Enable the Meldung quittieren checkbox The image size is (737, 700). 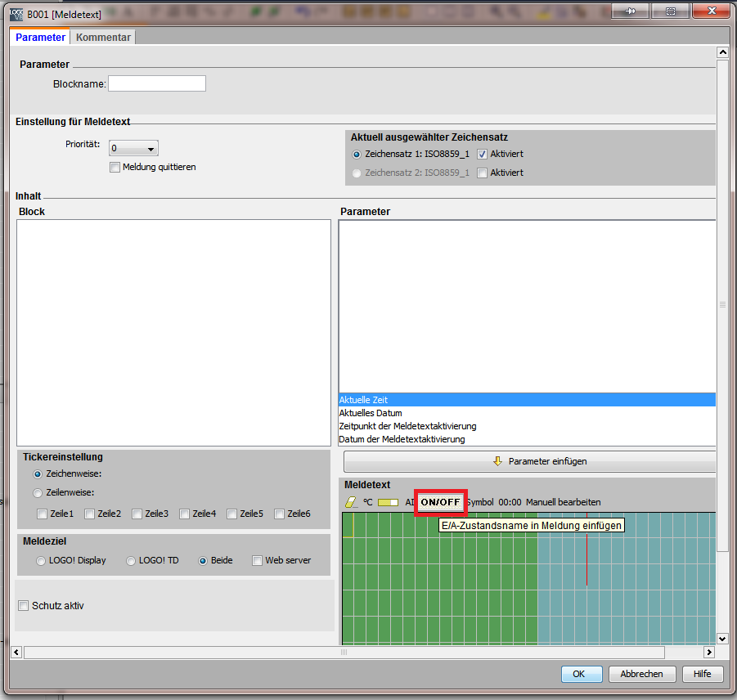pos(115,168)
